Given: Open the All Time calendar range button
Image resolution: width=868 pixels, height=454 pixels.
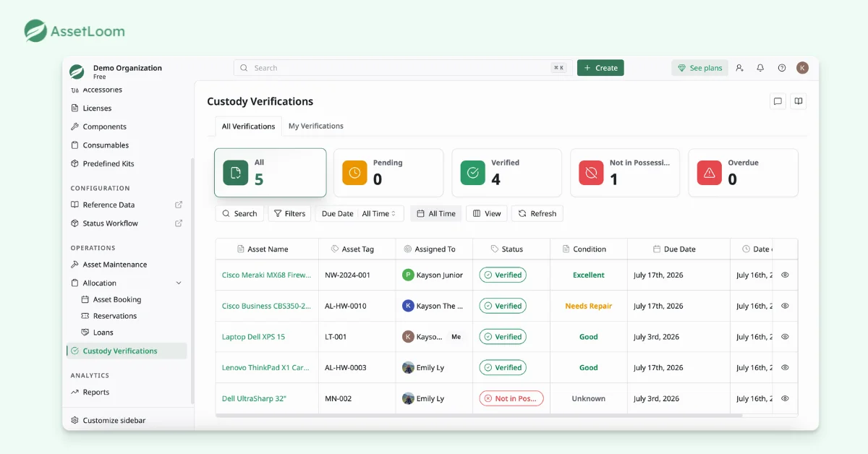Looking at the screenshot, I should coord(436,213).
